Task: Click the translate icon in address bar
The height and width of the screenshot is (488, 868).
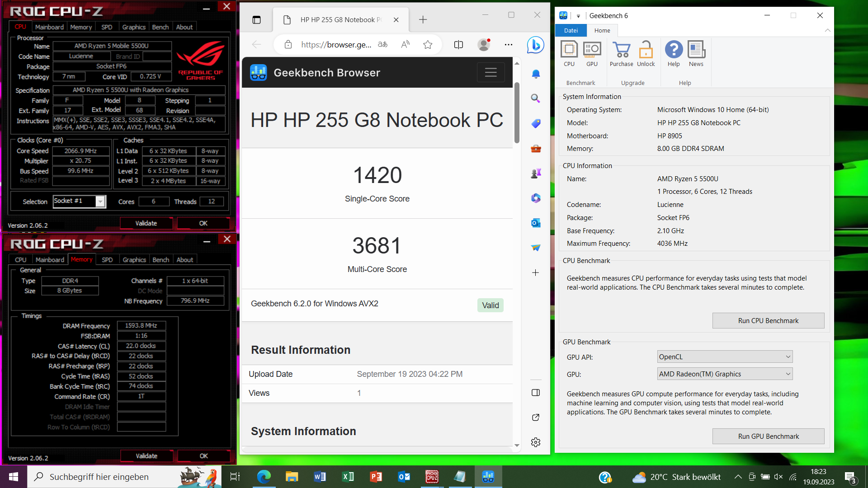Action: pos(383,44)
